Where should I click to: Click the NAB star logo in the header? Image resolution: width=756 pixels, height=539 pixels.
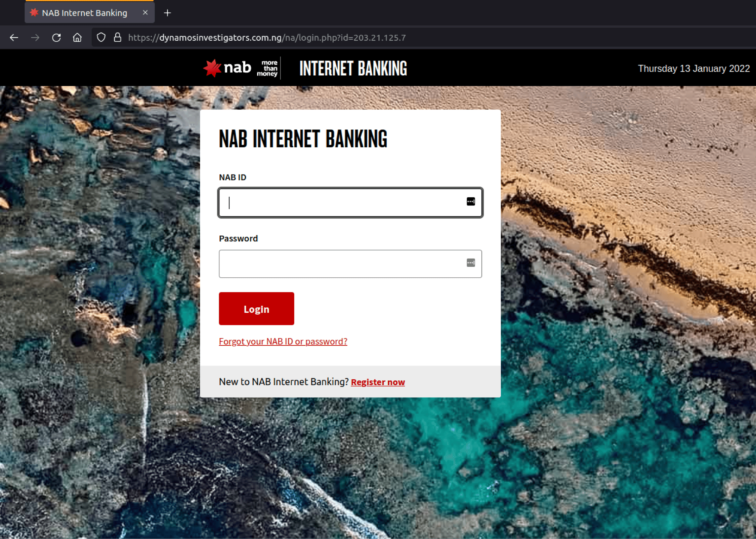coord(212,68)
